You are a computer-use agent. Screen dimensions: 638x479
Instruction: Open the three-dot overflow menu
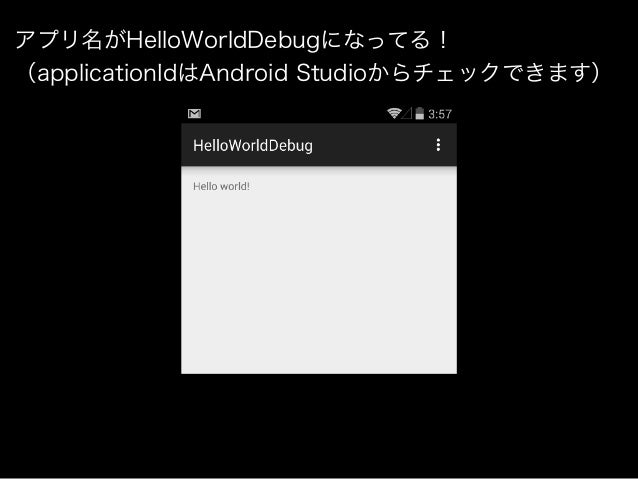click(x=438, y=145)
